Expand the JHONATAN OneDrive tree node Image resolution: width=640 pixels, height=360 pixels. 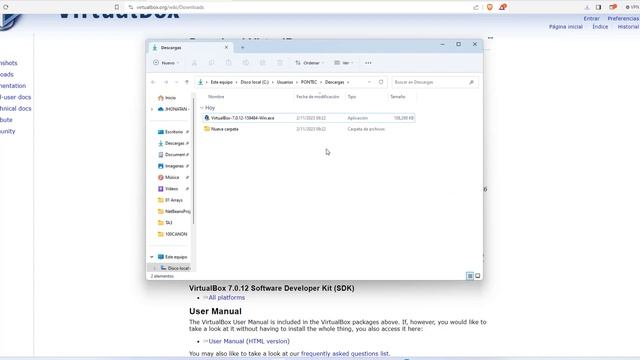tap(152, 109)
